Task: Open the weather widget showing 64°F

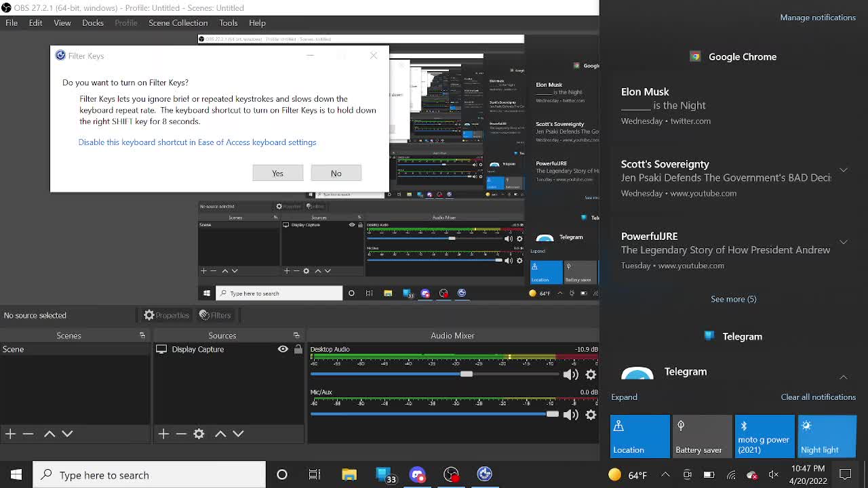Action: pos(629,474)
